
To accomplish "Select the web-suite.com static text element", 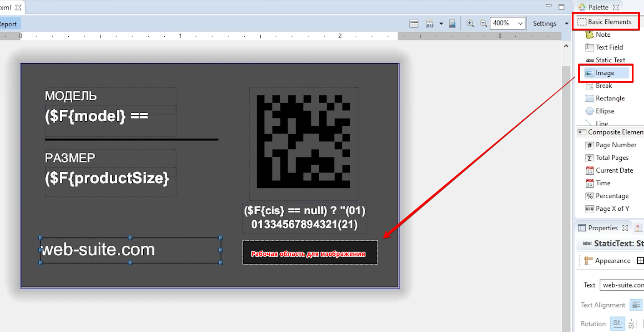I will (x=131, y=250).
